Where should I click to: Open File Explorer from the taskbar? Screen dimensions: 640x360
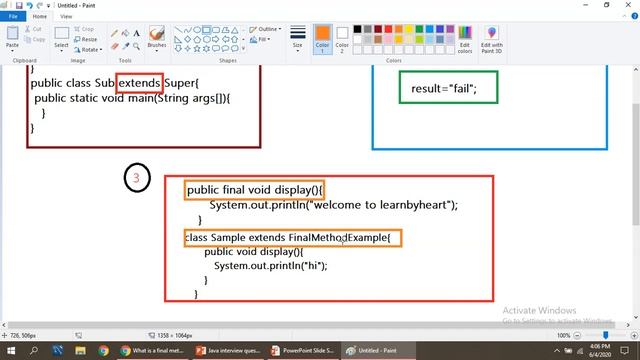point(80,351)
